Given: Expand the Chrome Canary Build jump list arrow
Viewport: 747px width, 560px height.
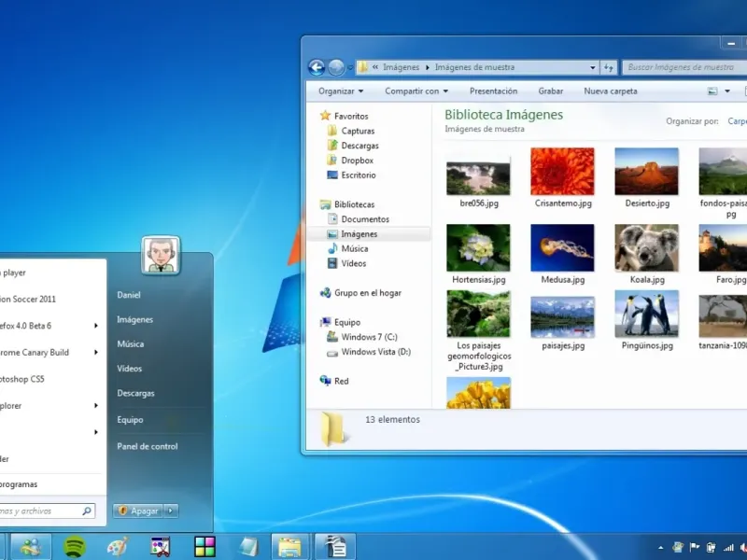Looking at the screenshot, I should coord(96,353).
